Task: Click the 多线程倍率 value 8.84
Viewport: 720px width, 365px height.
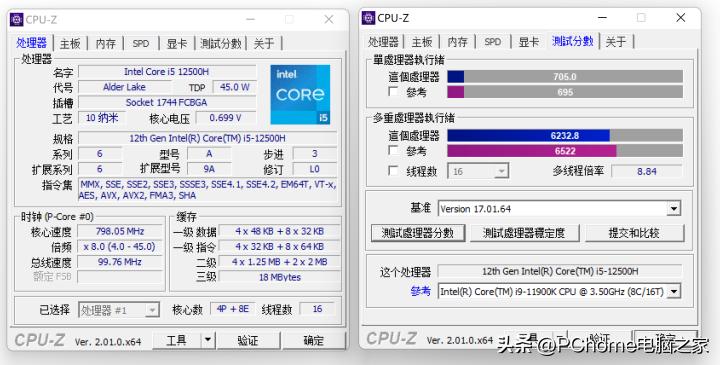Action: 647,171
